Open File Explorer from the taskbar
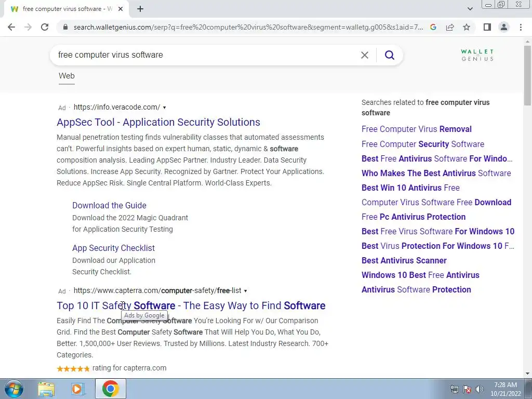 (46, 389)
